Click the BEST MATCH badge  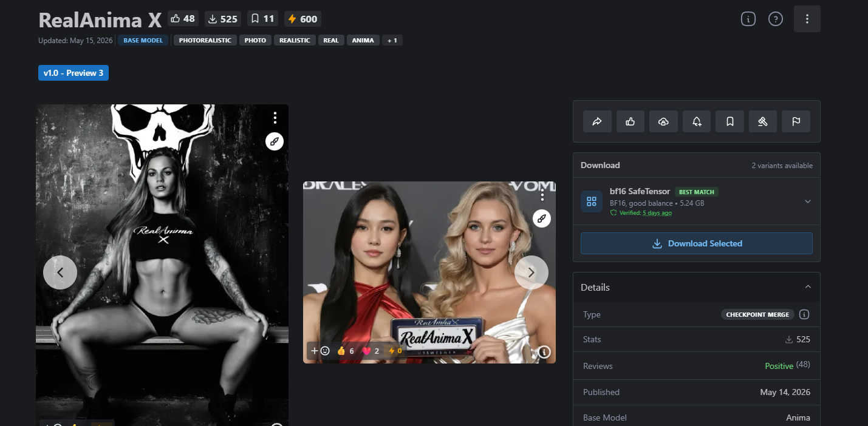click(x=697, y=192)
